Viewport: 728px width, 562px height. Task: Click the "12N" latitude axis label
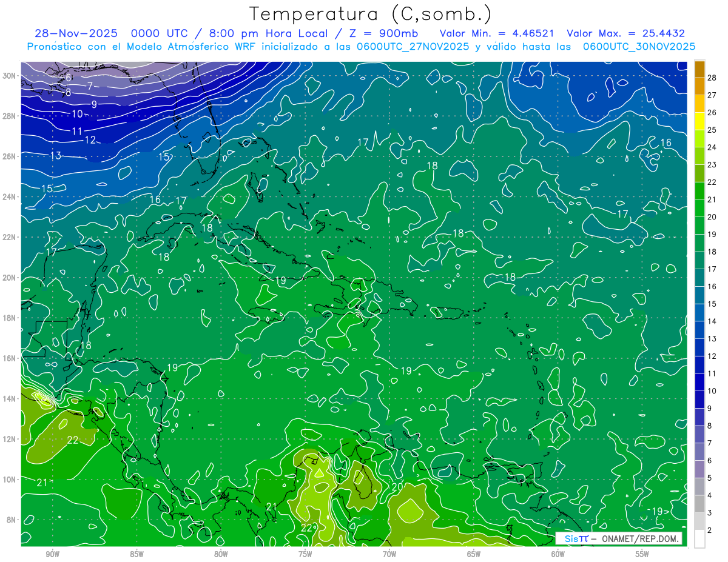pos(10,439)
